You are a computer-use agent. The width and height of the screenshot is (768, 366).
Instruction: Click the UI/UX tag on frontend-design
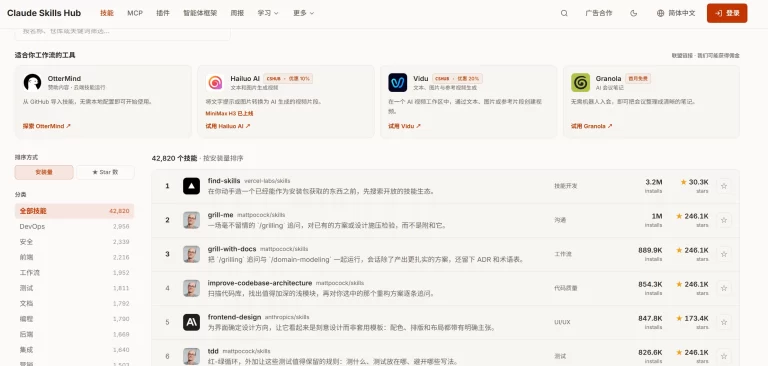(562, 322)
